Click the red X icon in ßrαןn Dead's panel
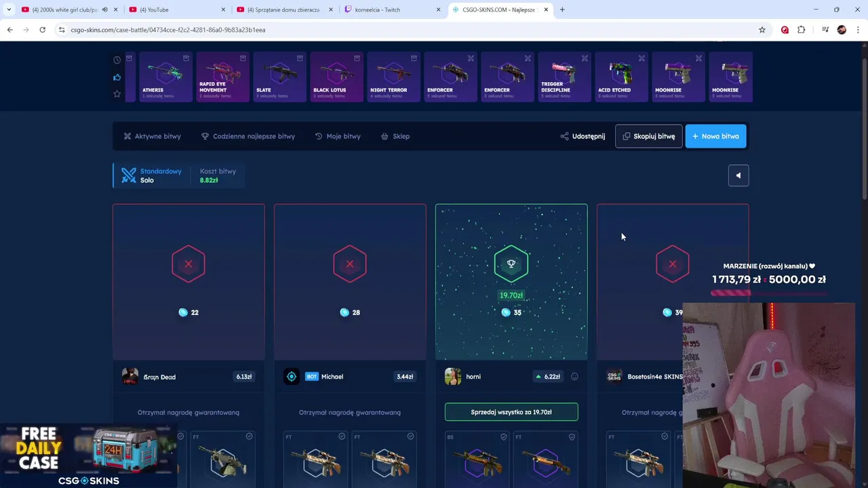Image resolution: width=868 pixels, height=488 pixels. (x=189, y=264)
